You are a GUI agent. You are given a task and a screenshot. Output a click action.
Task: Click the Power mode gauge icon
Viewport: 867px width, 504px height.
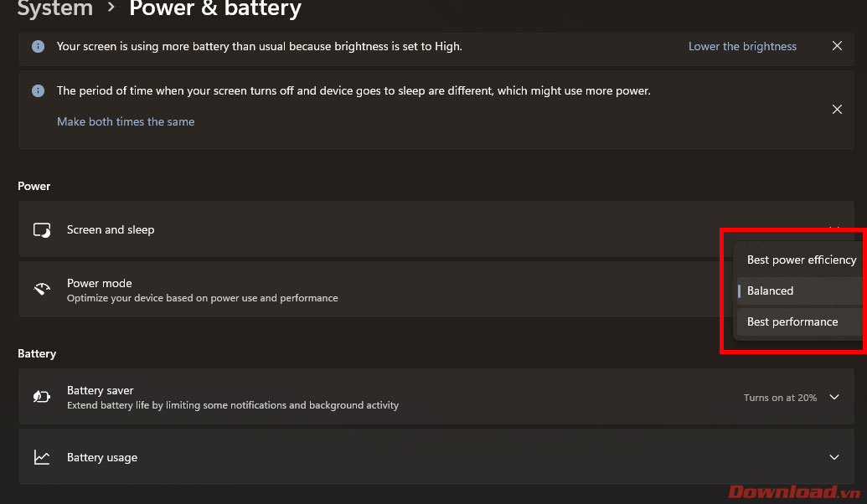[42, 290]
